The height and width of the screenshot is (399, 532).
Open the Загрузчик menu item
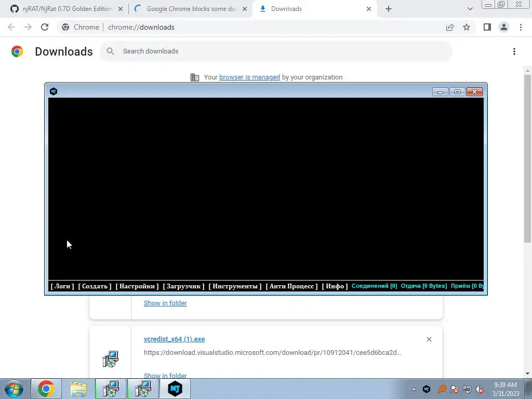click(183, 286)
